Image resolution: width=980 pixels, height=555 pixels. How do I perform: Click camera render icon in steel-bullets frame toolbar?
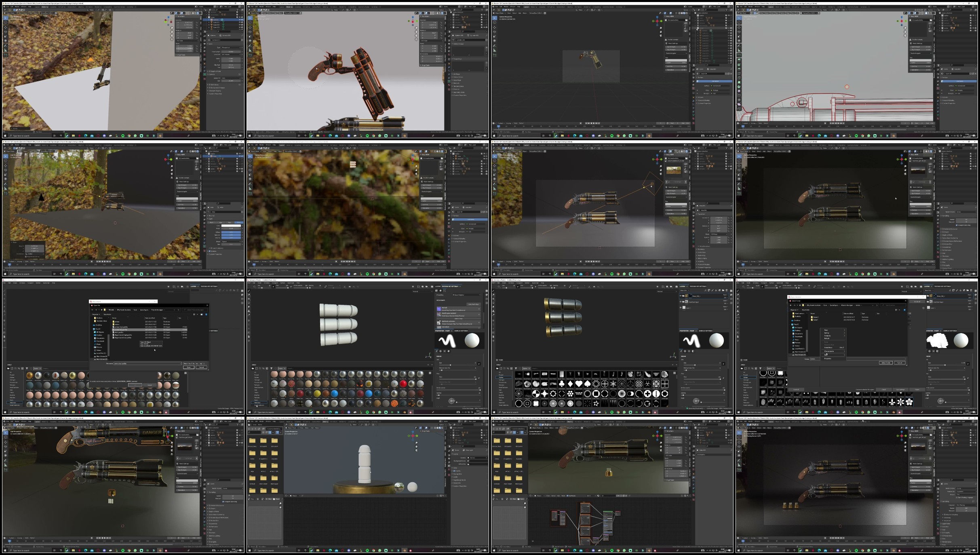tap(677, 287)
